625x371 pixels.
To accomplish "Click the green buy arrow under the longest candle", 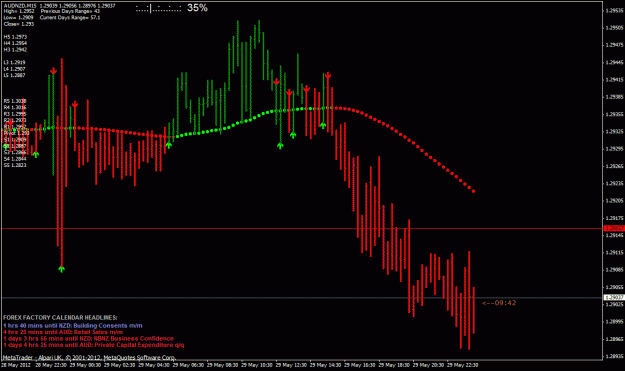I will coord(61,269).
